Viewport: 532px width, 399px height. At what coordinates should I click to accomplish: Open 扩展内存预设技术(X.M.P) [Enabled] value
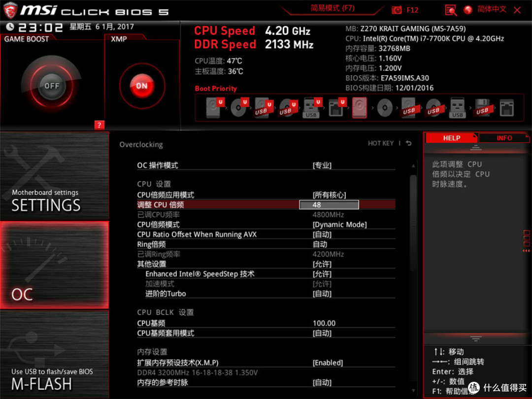click(x=328, y=363)
